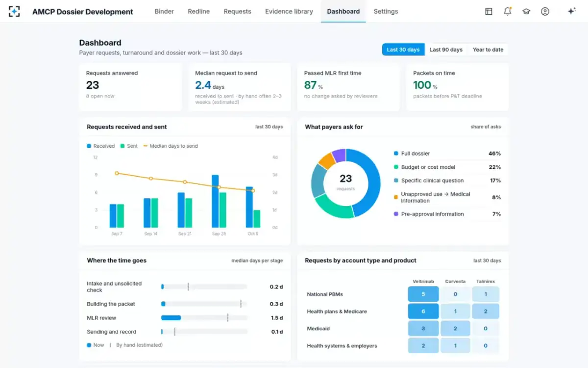Launch the AI sparkle assistant

click(571, 11)
